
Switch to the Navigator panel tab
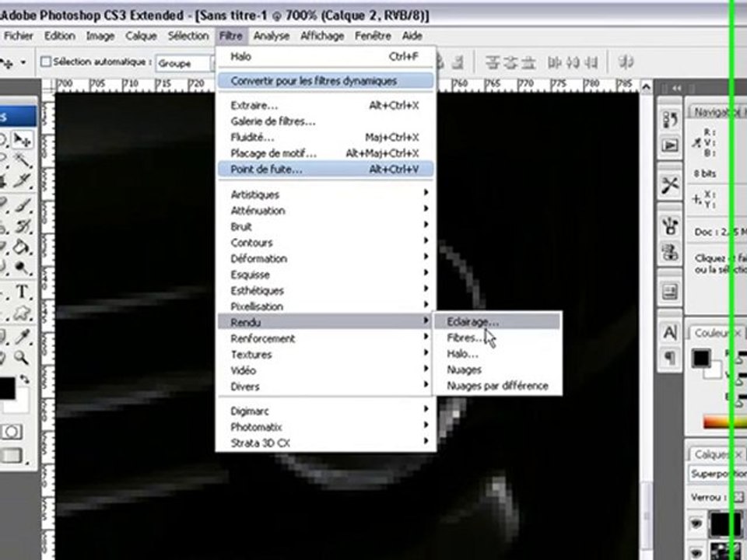(x=717, y=112)
